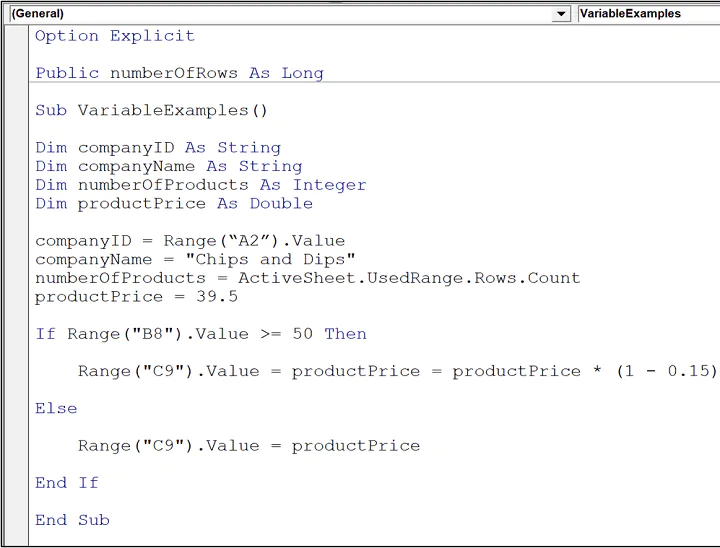Click the 'End If' line
The image size is (720, 548).
point(67,483)
